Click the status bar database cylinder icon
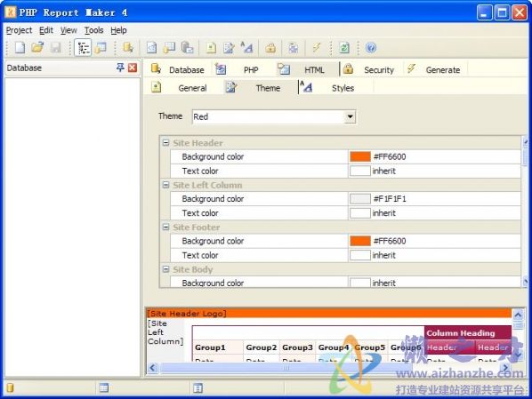 [x=10, y=387]
